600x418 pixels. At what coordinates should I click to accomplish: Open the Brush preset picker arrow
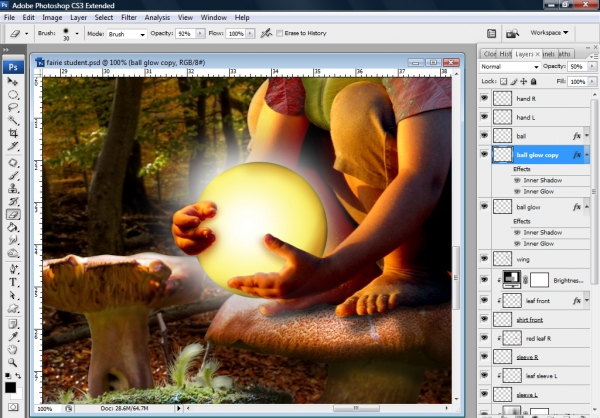pyautogui.click(x=77, y=34)
